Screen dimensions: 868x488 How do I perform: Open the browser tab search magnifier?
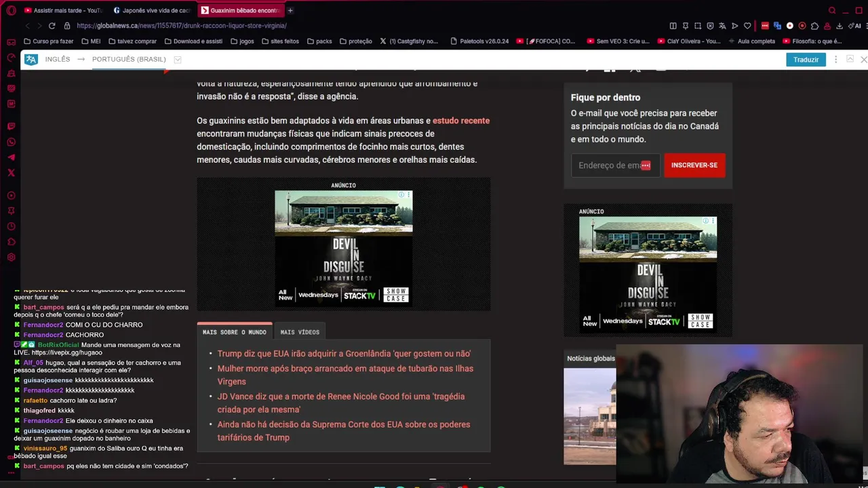click(x=832, y=10)
